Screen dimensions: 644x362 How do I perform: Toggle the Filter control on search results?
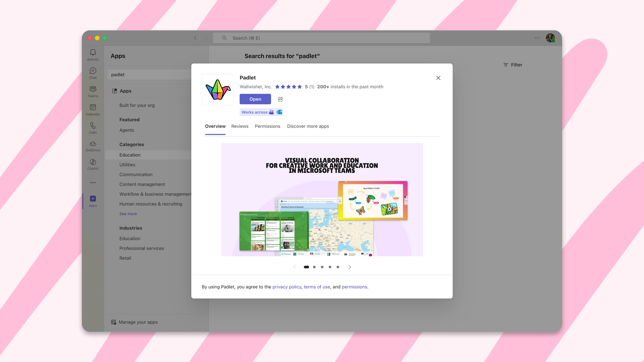[x=513, y=65]
